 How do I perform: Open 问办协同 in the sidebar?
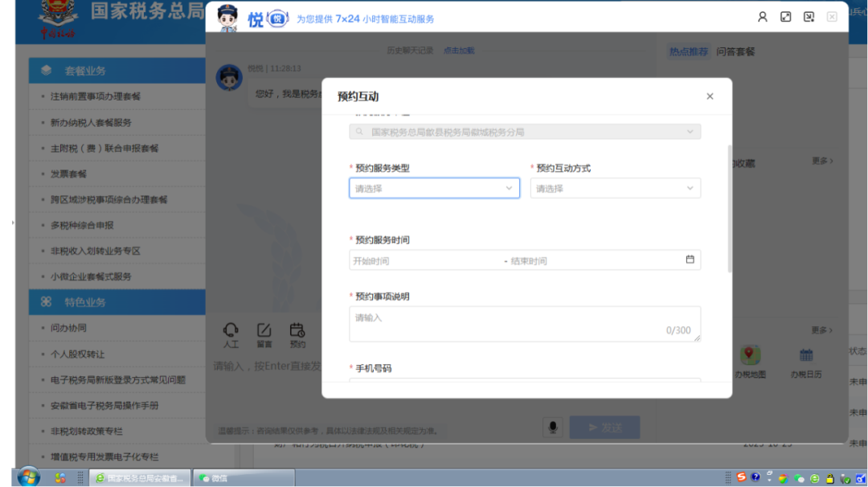pos(68,328)
